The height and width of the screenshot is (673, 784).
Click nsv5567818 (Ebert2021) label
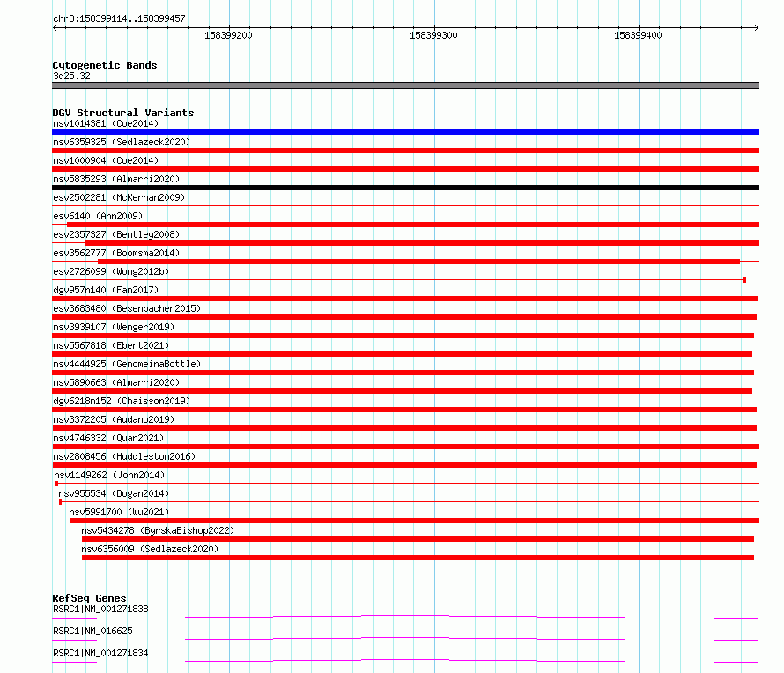click(x=111, y=345)
